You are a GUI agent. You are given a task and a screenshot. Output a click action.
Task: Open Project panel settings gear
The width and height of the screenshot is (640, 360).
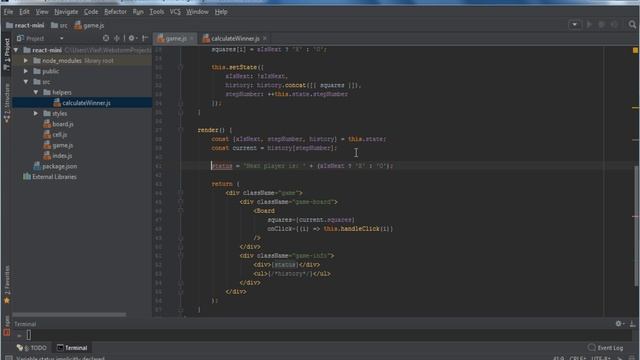pos(132,38)
